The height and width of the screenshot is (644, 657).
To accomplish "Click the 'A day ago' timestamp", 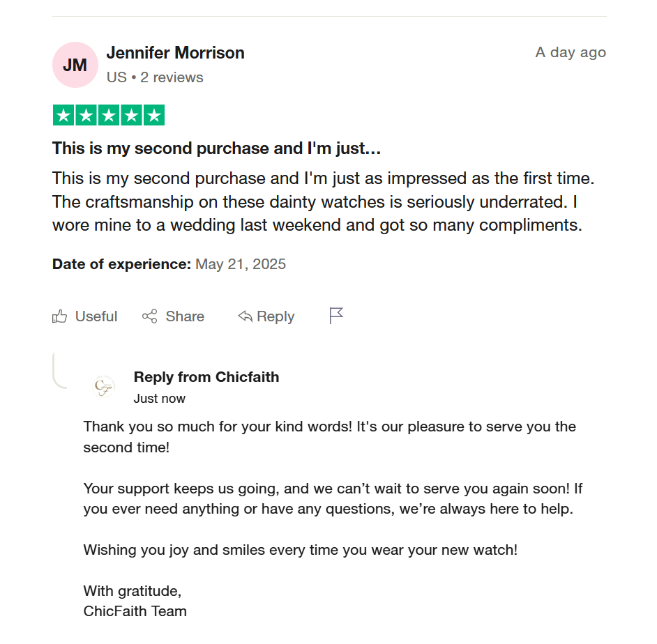I will point(571,52).
